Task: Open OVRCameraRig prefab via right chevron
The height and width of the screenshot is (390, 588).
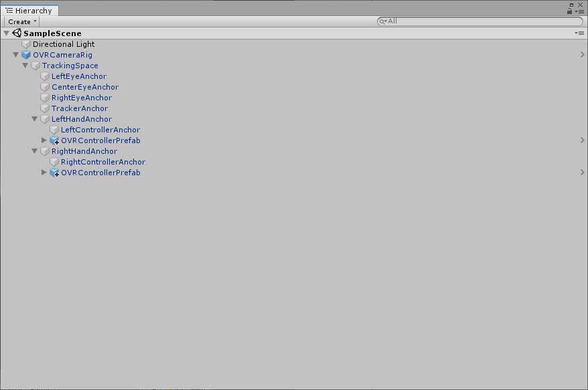Action: tap(583, 55)
